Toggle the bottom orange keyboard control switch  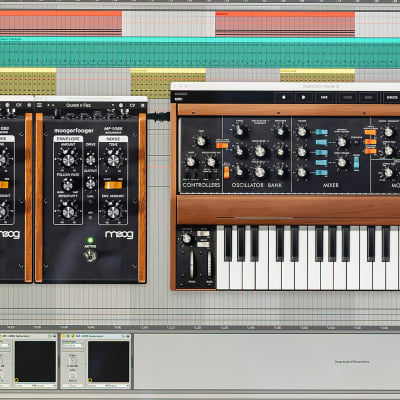click(370, 151)
